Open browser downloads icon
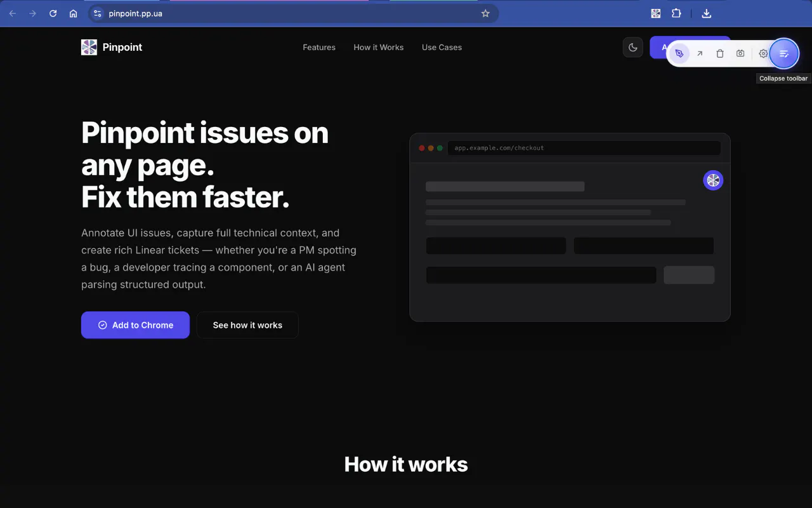Image resolution: width=812 pixels, height=508 pixels. [707, 13]
